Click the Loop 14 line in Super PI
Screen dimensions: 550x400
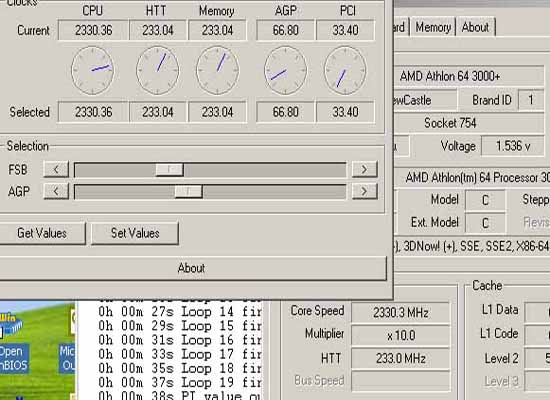pyautogui.click(x=180, y=312)
